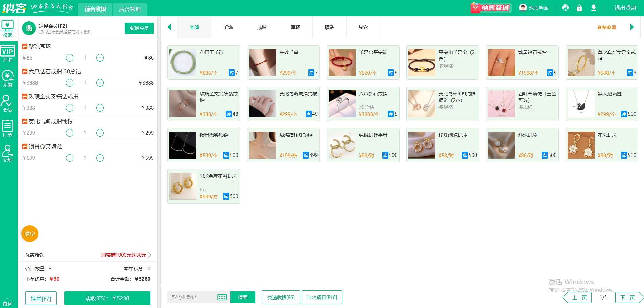
Task: Decrease quantity of 莫比乌斯戒指纯银 in cart
Action: coord(70,133)
